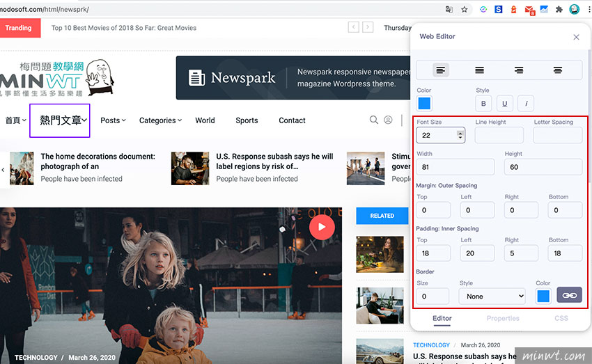592x364 pixels.
Task: Open the trending Top 10 Best Movies headline
Action: point(124,28)
